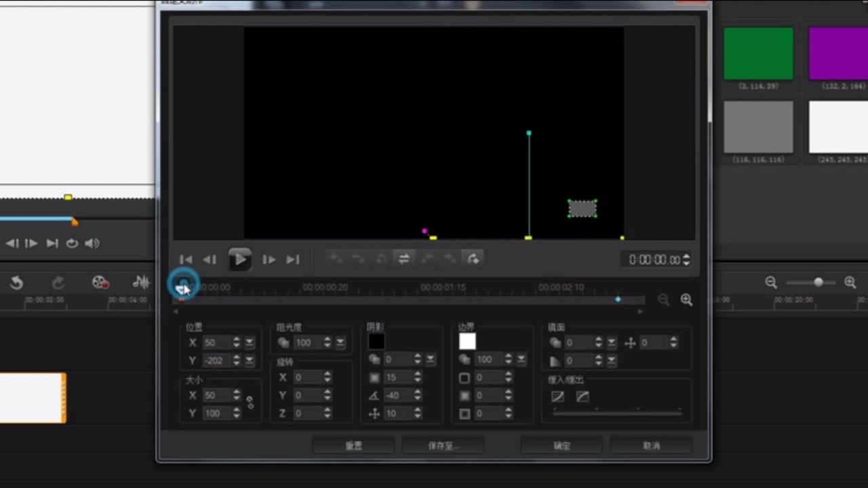Open the sound mixer waveform icon

point(140,283)
